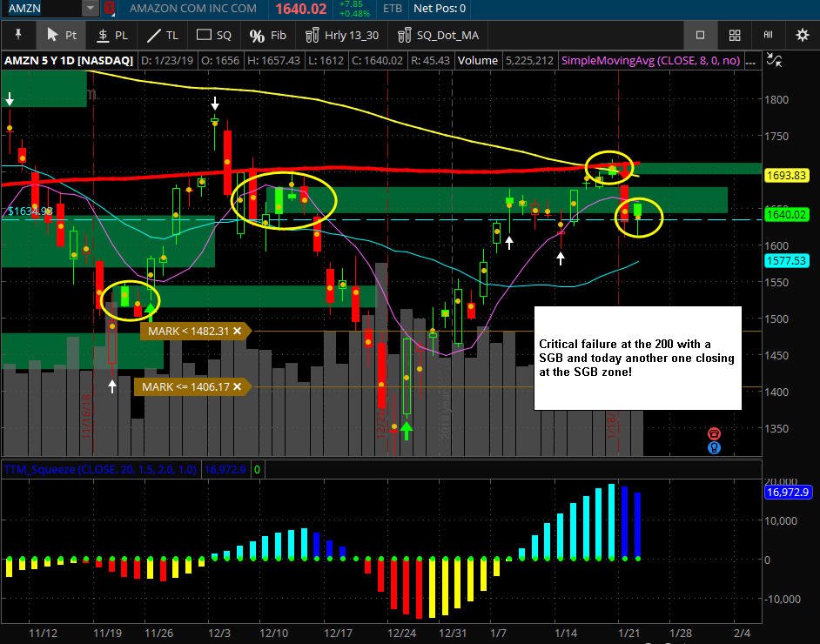Viewport: 820px width, 644px height.
Task: Apply the Hrly 13_30 study set
Action: 342,35
